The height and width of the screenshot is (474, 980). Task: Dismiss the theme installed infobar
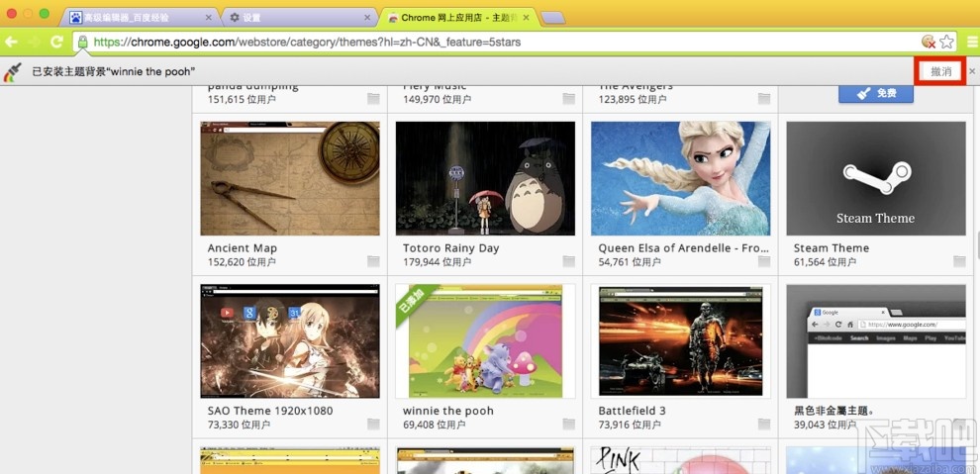[972, 72]
